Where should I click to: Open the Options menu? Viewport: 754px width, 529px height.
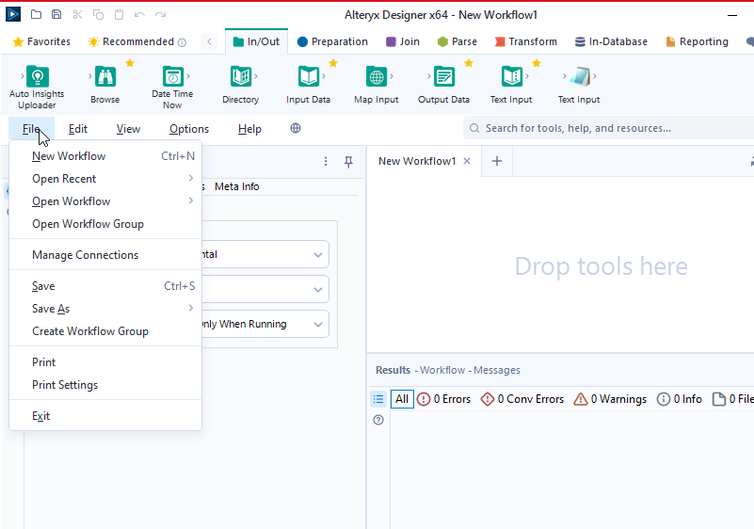tap(189, 129)
